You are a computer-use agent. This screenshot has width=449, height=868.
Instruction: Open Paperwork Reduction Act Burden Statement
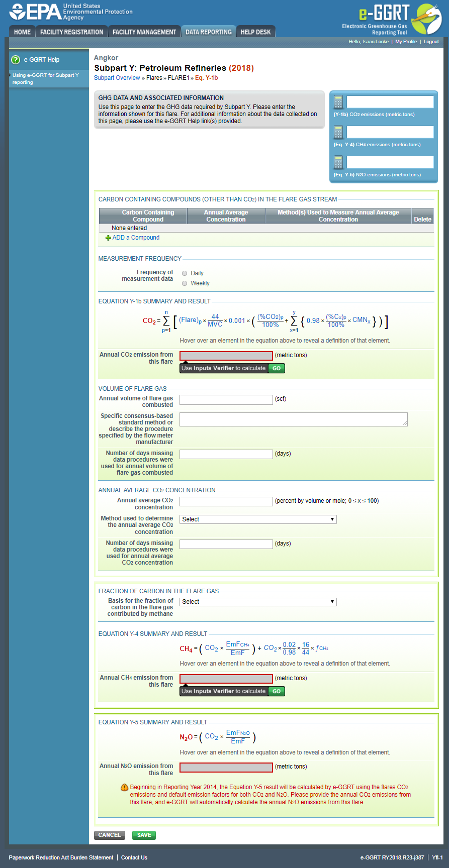pyautogui.click(x=61, y=857)
